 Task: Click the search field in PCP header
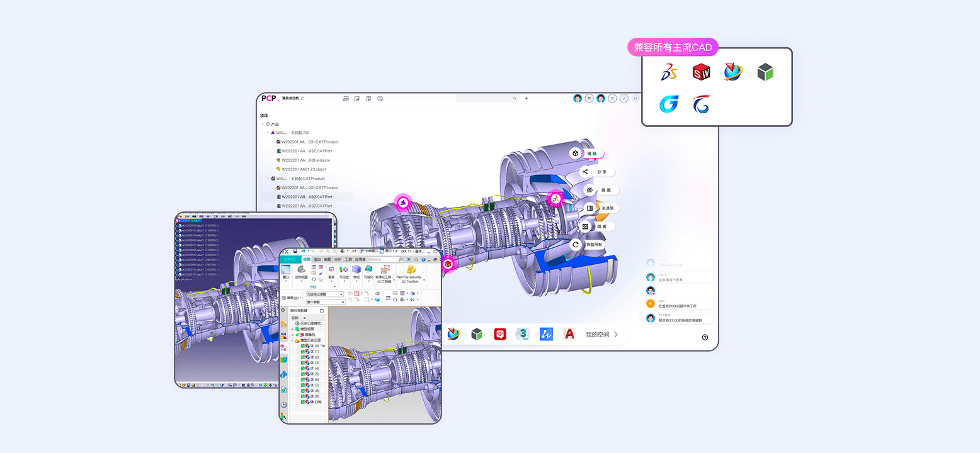click(x=485, y=98)
